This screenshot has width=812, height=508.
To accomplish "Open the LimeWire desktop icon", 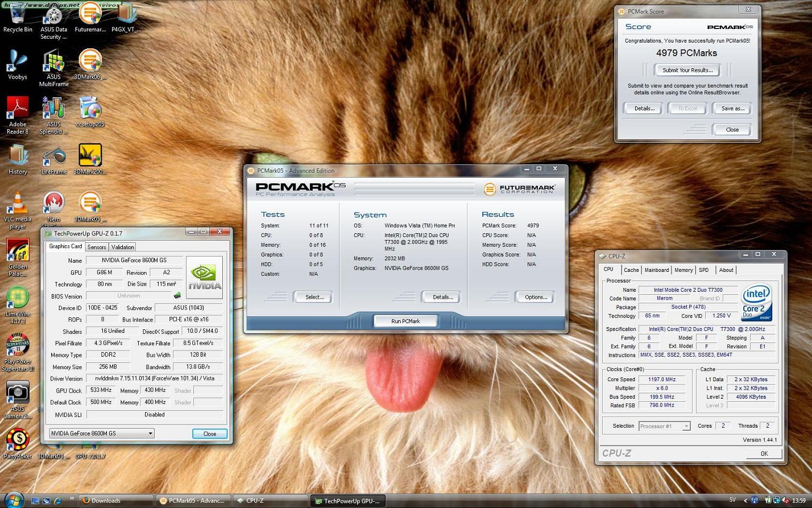I will (18, 305).
